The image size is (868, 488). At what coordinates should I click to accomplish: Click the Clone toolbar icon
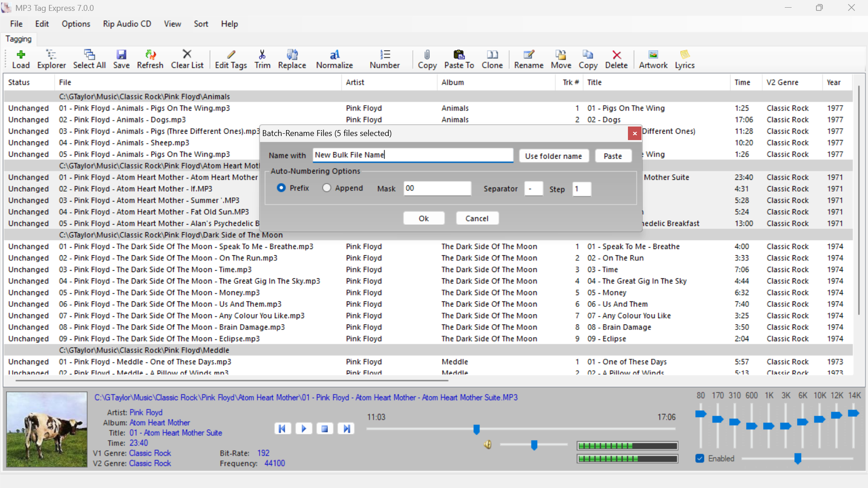[x=492, y=59]
